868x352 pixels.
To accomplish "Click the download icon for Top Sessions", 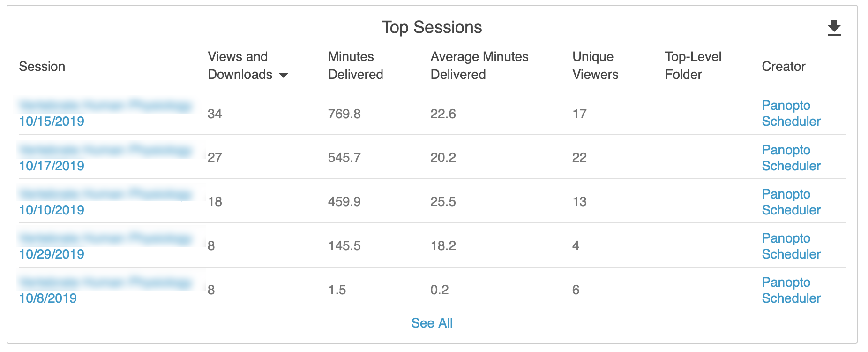I will [834, 28].
